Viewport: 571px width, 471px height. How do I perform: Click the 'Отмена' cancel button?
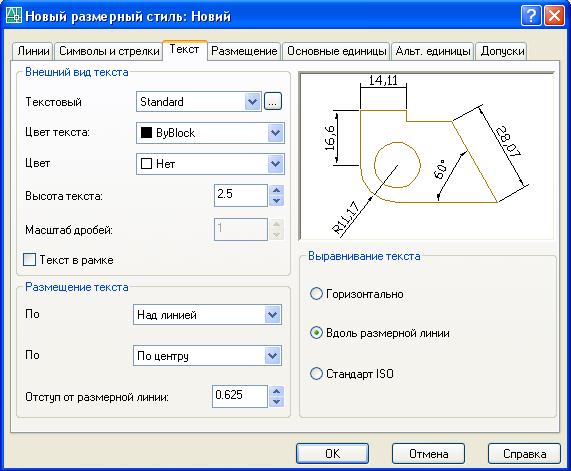click(x=428, y=454)
